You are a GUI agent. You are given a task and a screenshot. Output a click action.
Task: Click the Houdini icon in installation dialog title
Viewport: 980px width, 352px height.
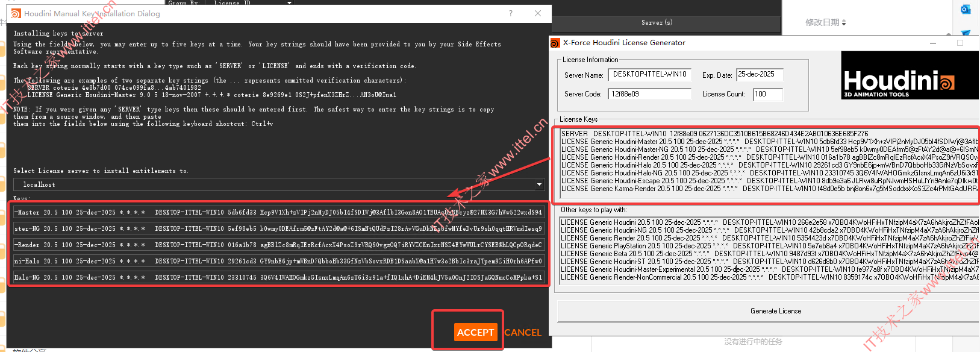coord(16,13)
